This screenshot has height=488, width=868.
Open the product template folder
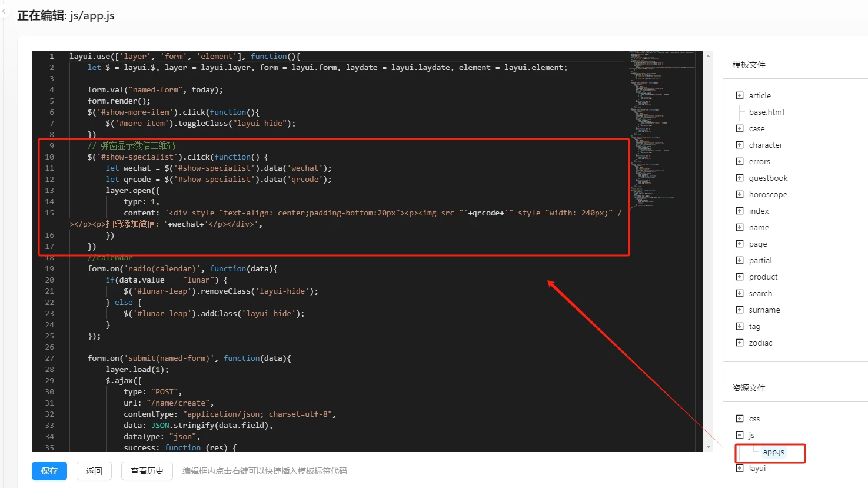point(763,277)
